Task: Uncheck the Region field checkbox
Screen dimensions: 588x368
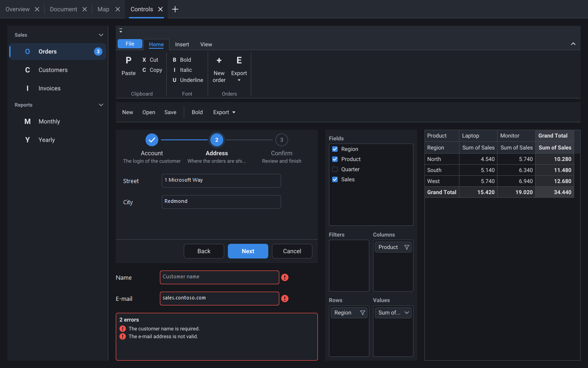Action: click(x=335, y=149)
